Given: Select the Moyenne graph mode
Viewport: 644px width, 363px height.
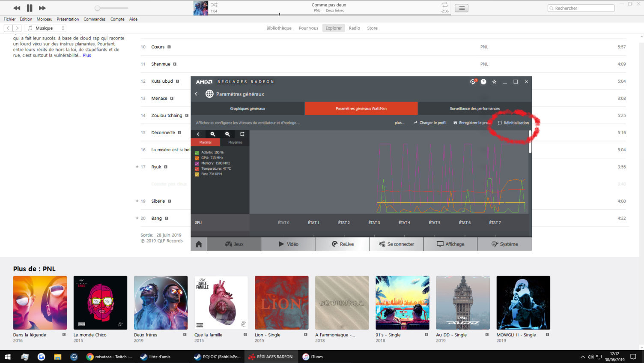Looking at the screenshot, I should click(235, 142).
